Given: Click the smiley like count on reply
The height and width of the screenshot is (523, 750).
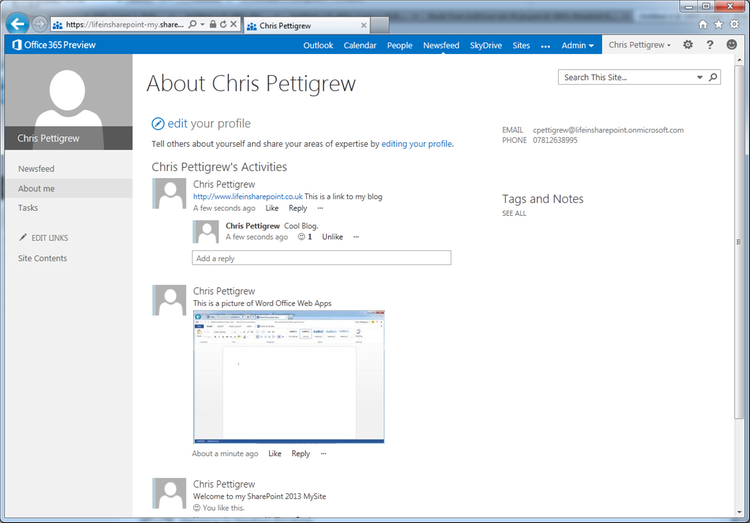Looking at the screenshot, I should [305, 237].
